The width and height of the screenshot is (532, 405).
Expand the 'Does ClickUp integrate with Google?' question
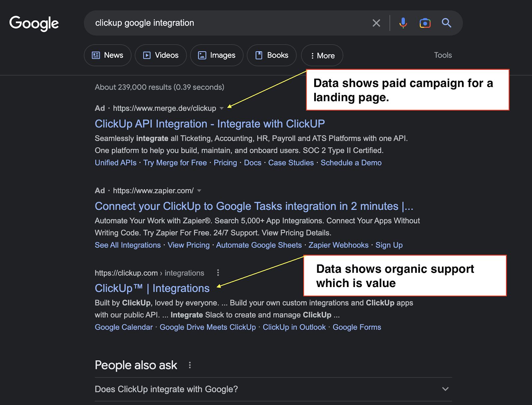tap(273, 389)
